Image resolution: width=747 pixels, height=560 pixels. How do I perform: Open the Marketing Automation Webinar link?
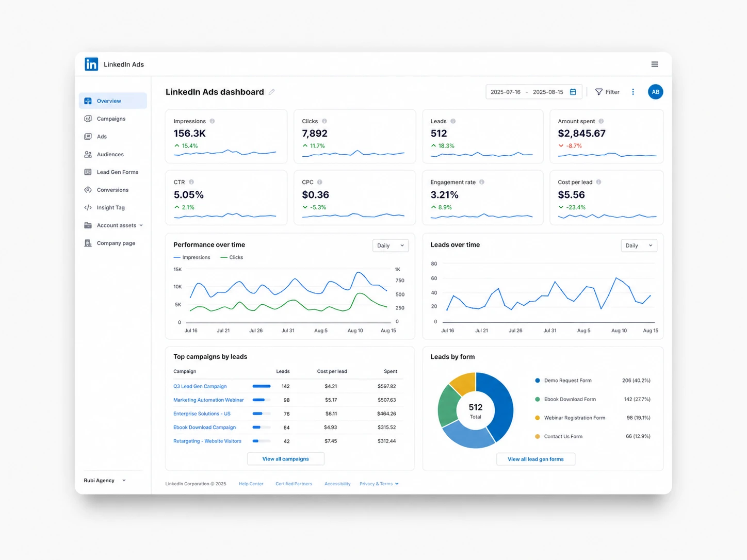coord(208,400)
